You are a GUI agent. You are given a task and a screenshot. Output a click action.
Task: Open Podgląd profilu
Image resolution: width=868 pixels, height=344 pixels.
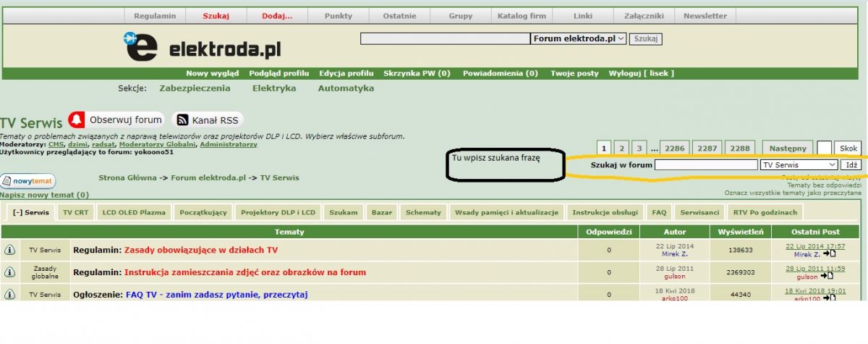tap(279, 73)
